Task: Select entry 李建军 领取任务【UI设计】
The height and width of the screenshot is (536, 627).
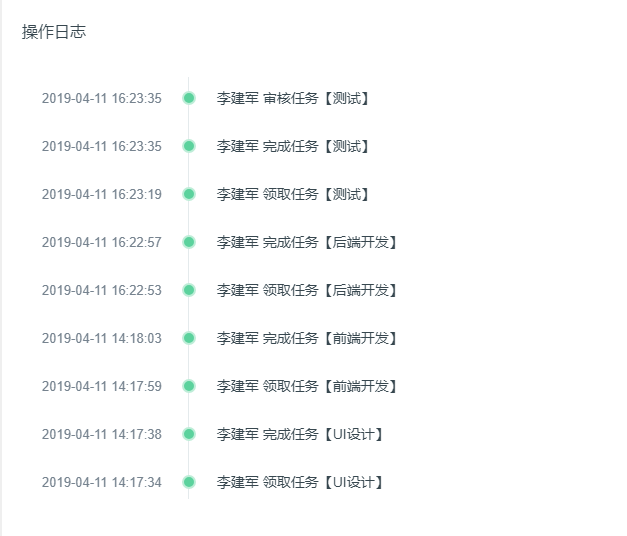Action: point(300,482)
